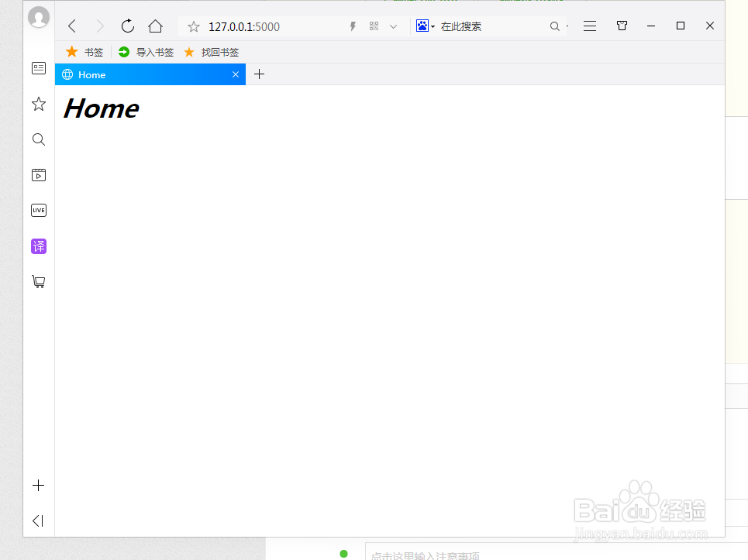Click the lightning speed-mode icon
This screenshot has height=560, width=748.
point(352,26)
